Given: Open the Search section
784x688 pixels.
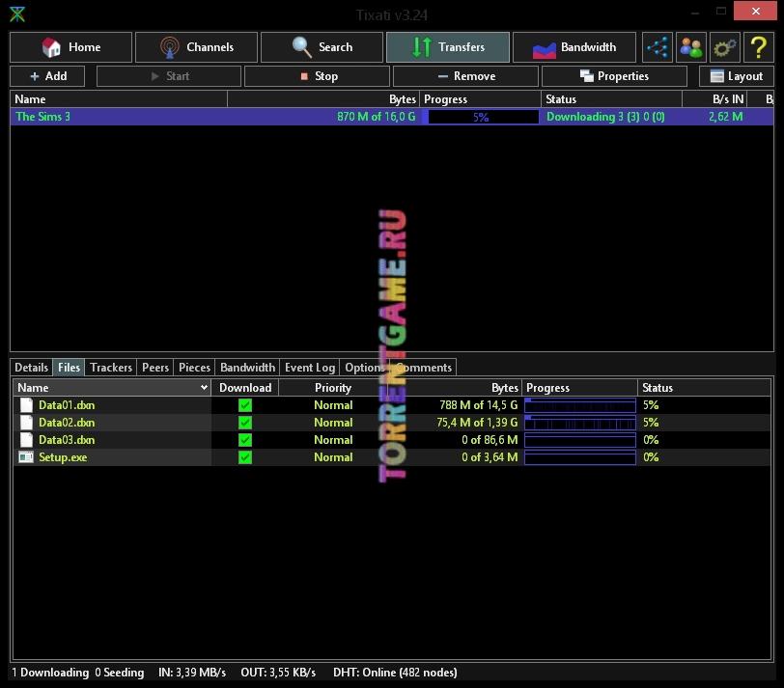Looking at the screenshot, I should coord(322,47).
